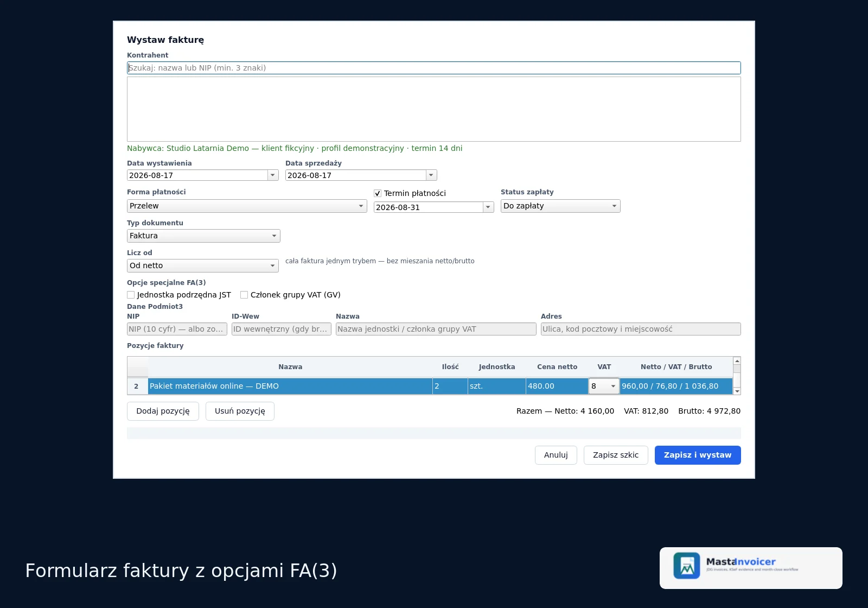Screen dimensions: 868x608
Task: Select the Ilość column header
Action: pyautogui.click(x=450, y=367)
